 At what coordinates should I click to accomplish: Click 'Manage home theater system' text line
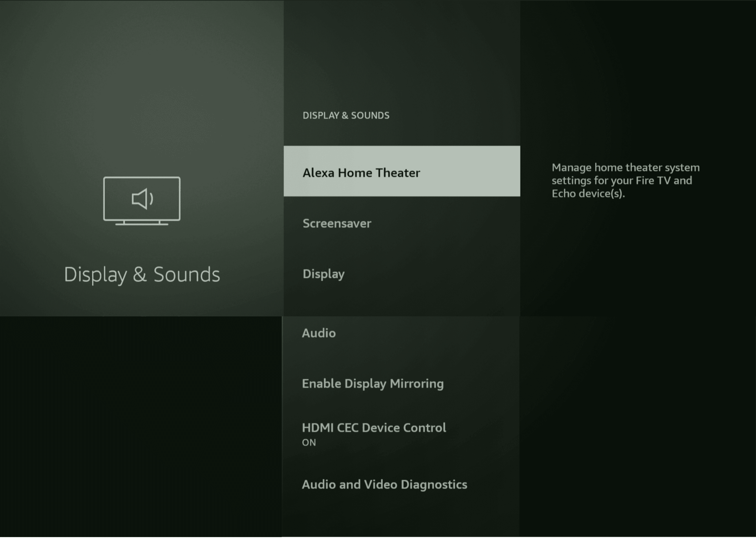click(x=625, y=167)
